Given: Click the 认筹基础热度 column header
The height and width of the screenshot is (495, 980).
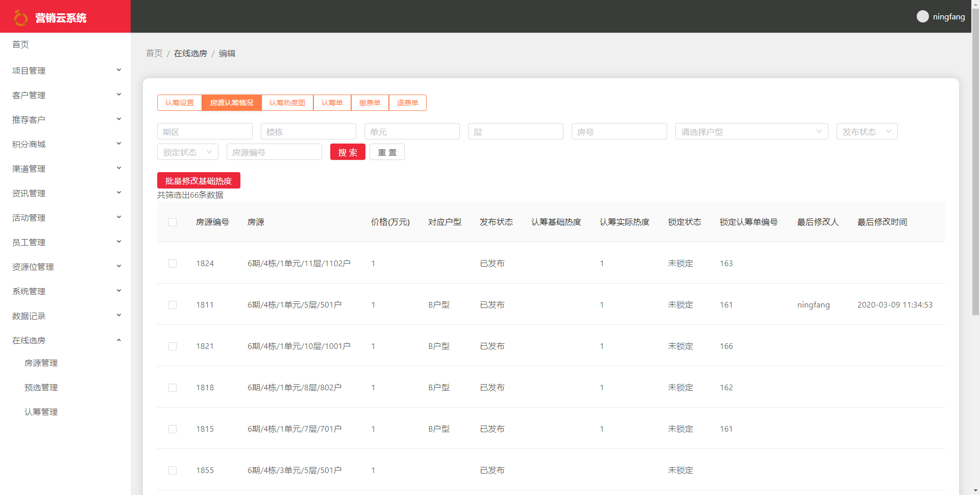Looking at the screenshot, I should point(556,222).
